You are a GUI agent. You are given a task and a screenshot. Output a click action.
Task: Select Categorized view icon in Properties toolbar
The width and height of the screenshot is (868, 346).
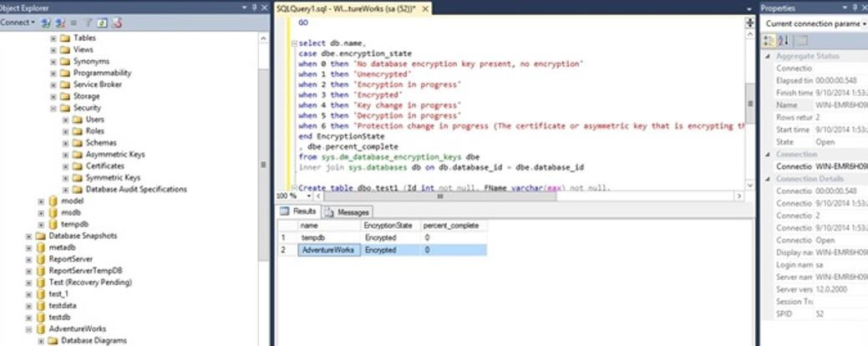pos(769,40)
